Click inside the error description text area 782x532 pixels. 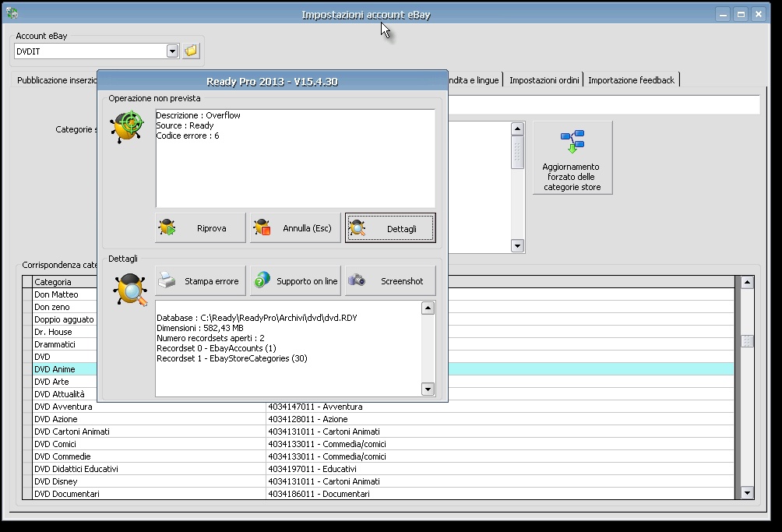(x=295, y=158)
